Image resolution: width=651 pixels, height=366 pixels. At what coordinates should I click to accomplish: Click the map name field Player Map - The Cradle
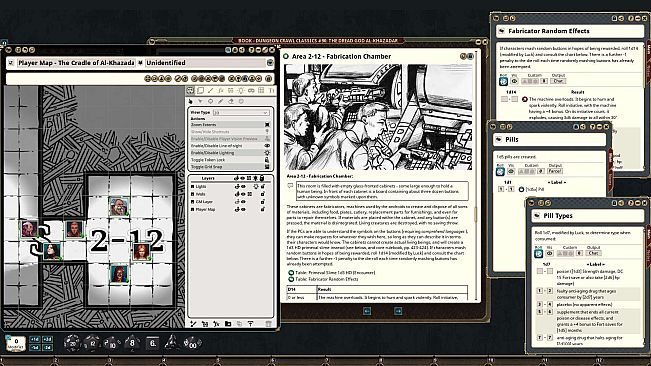pos(76,63)
